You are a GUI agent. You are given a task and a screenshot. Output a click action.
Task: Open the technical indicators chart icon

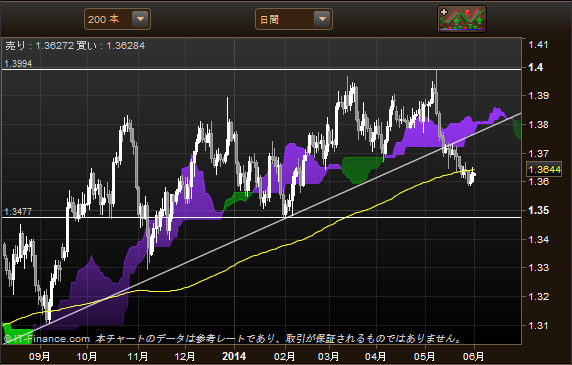click(x=461, y=19)
